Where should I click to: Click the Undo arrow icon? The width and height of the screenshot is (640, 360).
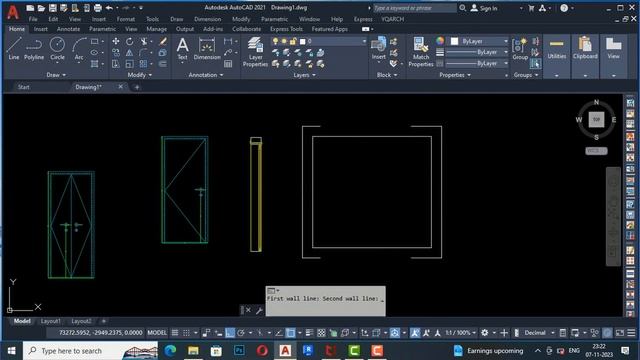tap(109, 8)
